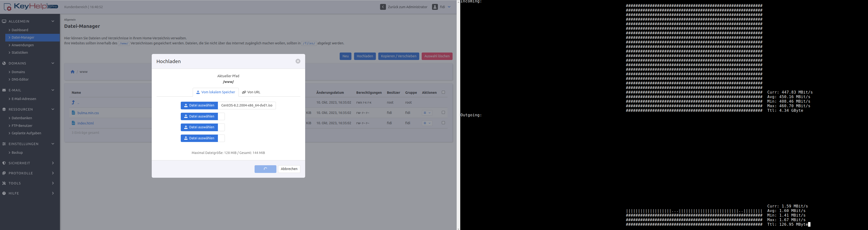Select the Vom lokalem Speicher tab
This screenshot has width=868, height=230.
point(216,92)
